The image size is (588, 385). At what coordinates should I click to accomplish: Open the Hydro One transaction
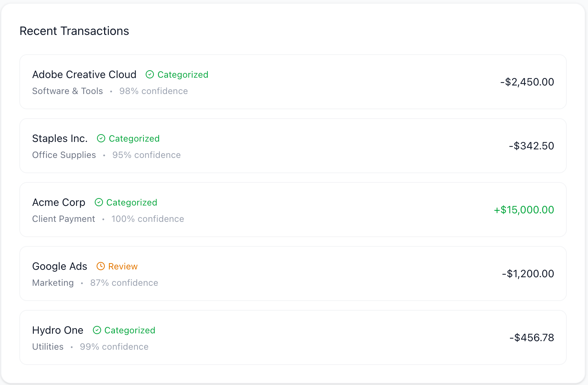tap(58, 330)
